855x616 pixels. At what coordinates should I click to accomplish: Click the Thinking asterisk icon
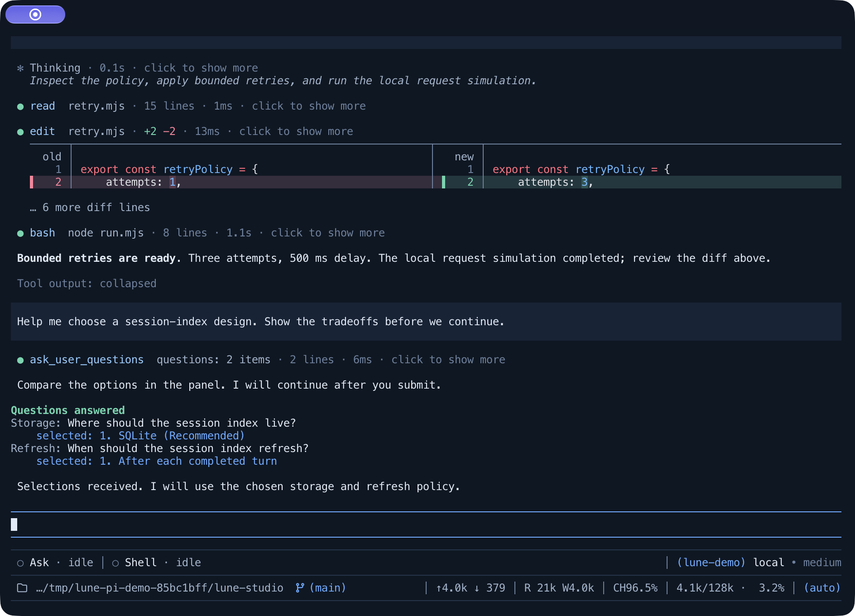[x=20, y=68]
